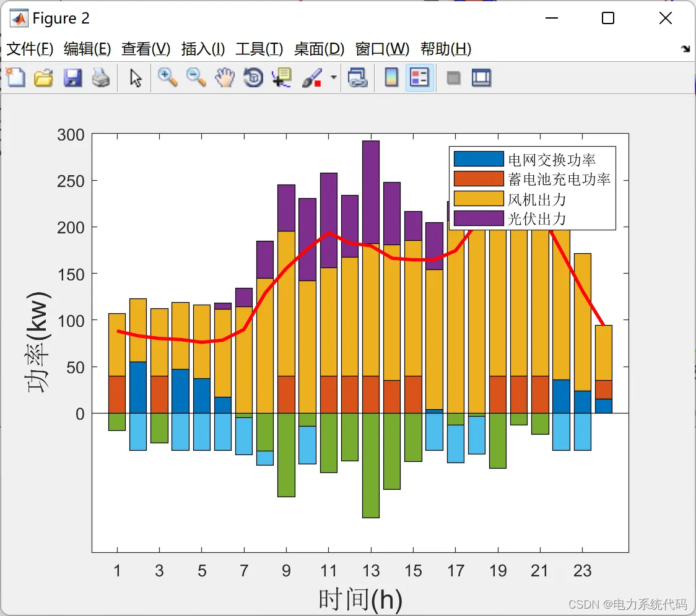The image size is (696, 616).
Task: Open the 工具(T) menu
Action: click(259, 49)
